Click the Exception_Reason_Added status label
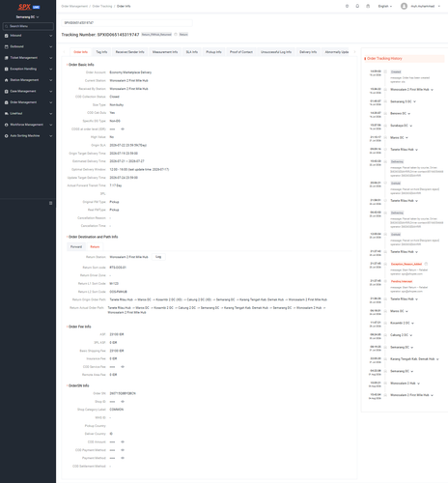This screenshot has height=483, width=448. 406,264
